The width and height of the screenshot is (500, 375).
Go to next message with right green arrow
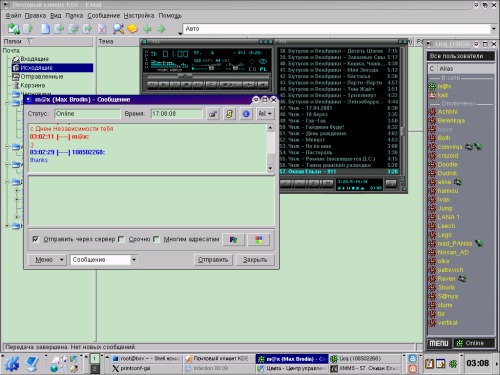point(161,29)
